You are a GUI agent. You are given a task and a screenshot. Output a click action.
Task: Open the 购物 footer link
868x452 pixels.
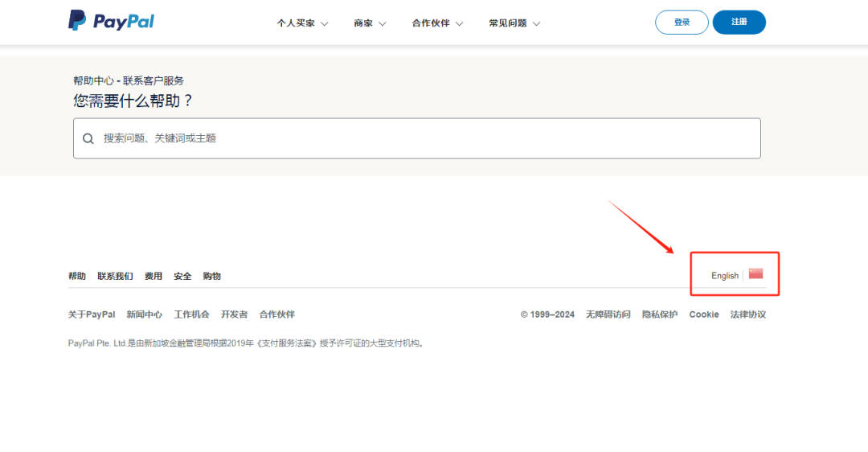(211, 276)
